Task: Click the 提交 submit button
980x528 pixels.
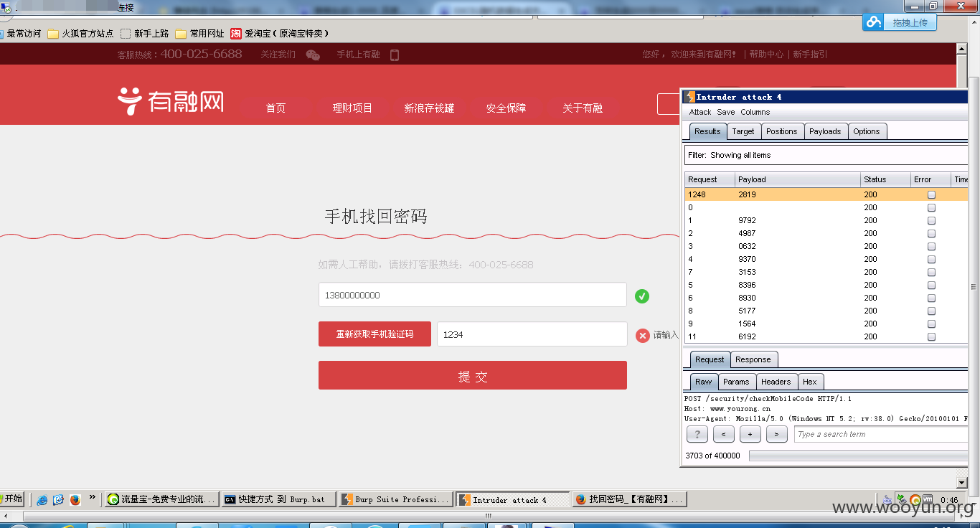Action: pos(473,375)
